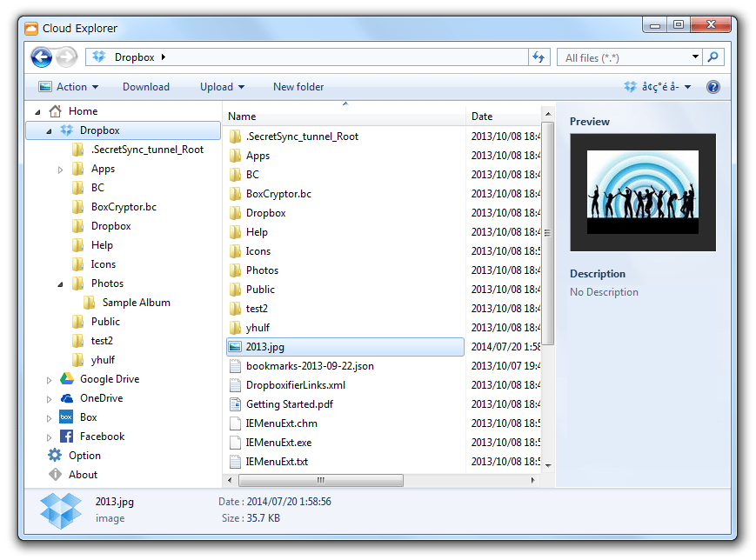Select Help folder in the tree
756x560 pixels.
pyautogui.click(x=102, y=245)
